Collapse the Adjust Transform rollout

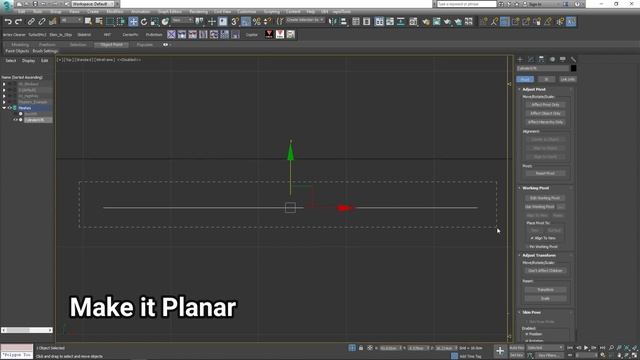[x=520, y=256]
